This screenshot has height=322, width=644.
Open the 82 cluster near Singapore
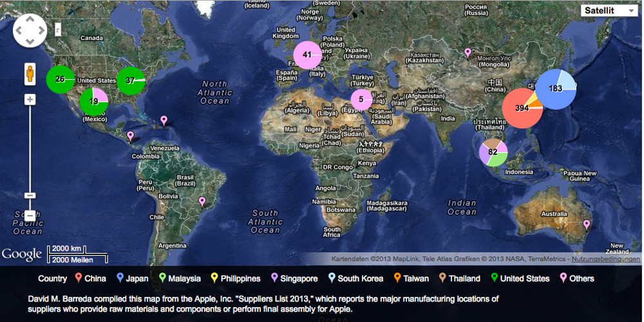(493, 152)
